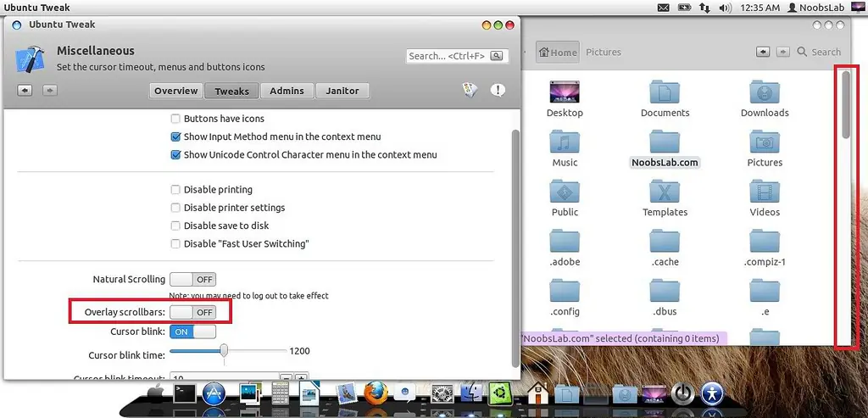Image resolution: width=868 pixels, height=418 pixels.
Task: Click the exclamation alert icon in Ubuntu Tweak
Action: [x=498, y=90]
